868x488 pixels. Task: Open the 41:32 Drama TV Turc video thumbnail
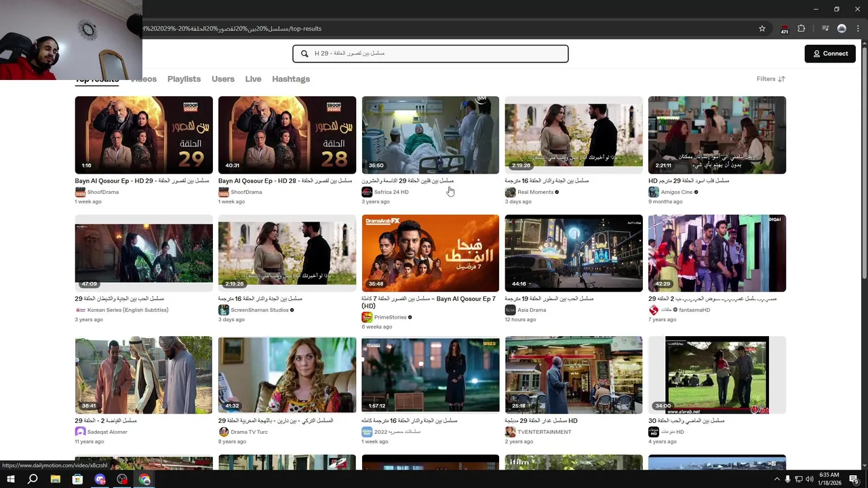click(287, 375)
